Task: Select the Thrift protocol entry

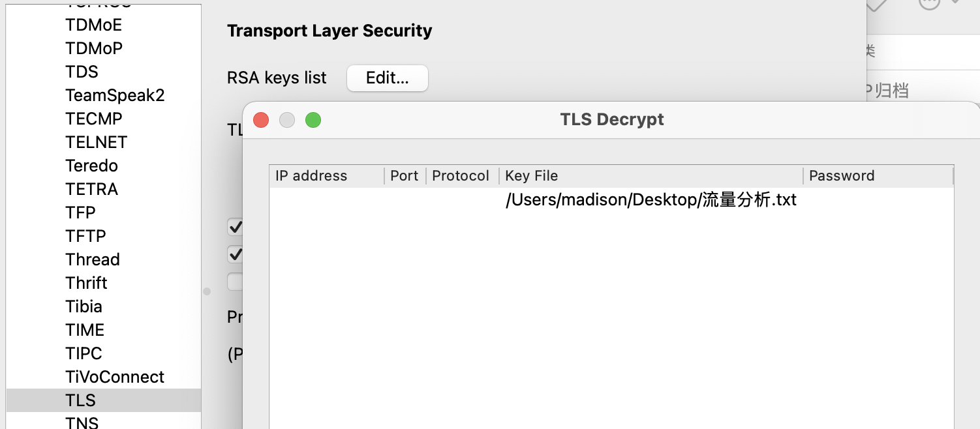Action: [x=86, y=283]
